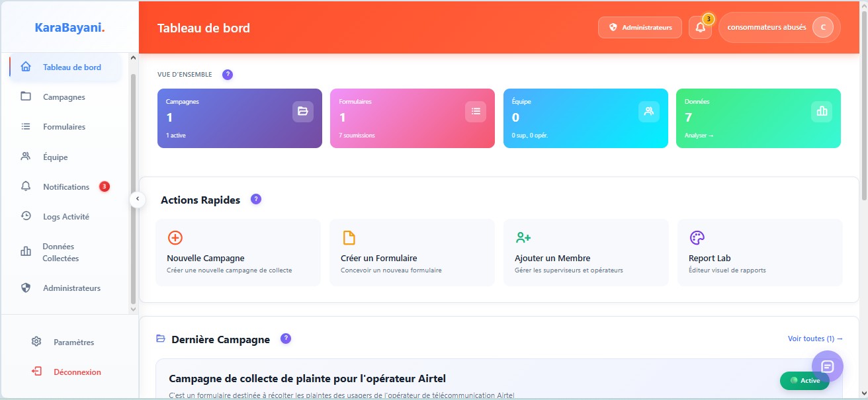
Task: Open Report Lab palette icon
Action: coord(697,238)
